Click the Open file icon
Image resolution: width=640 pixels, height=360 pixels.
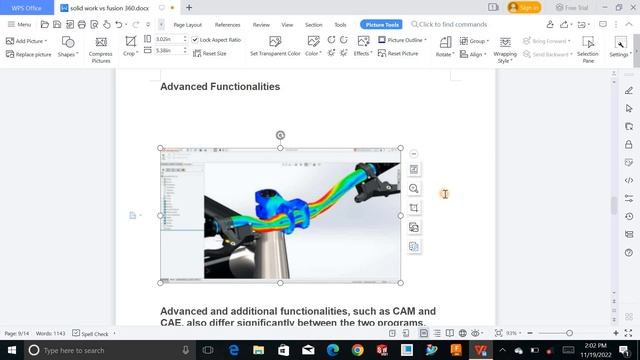coord(44,24)
